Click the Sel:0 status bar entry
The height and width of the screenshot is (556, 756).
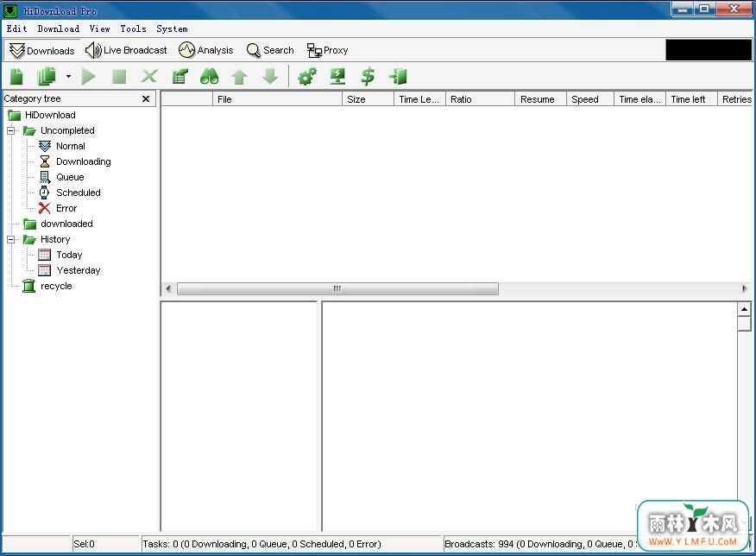(84, 544)
